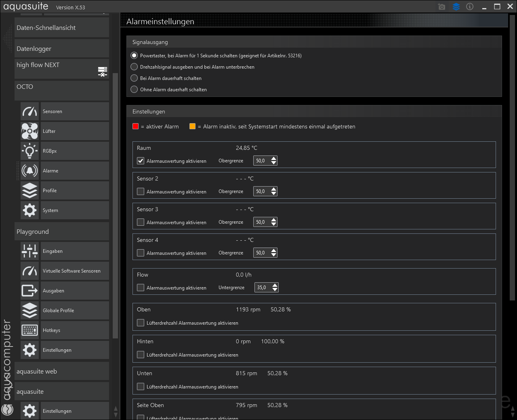
Task: Click the main panel vertical scrollbar
Action: [x=512, y=157]
